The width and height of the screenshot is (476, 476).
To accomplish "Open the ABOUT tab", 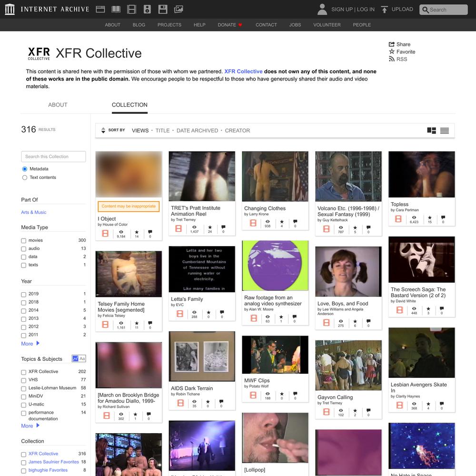I will tap(58, 105).
